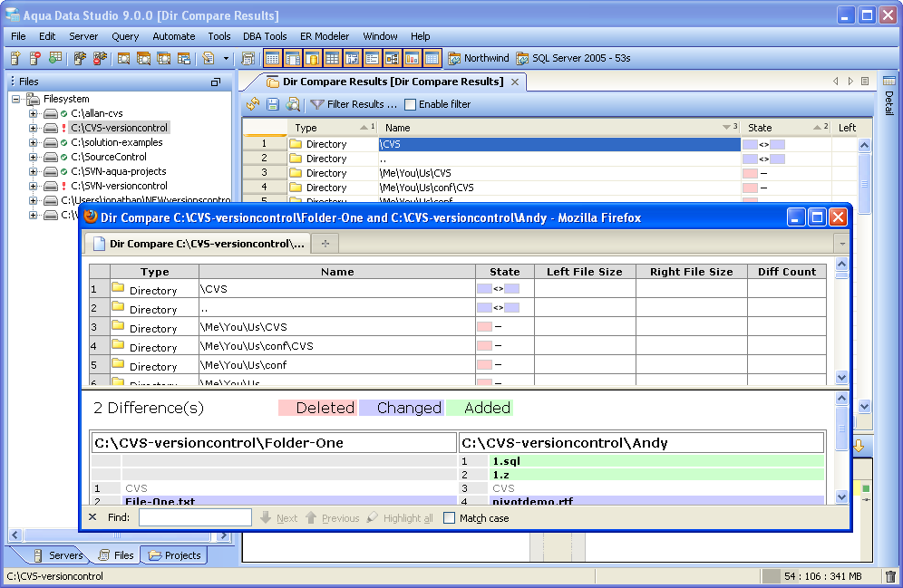Image resolution: width=903 pixels, height=588 pixels.
Task: Toggle the last pale grid window button
Action: click(x=432, y=58)
